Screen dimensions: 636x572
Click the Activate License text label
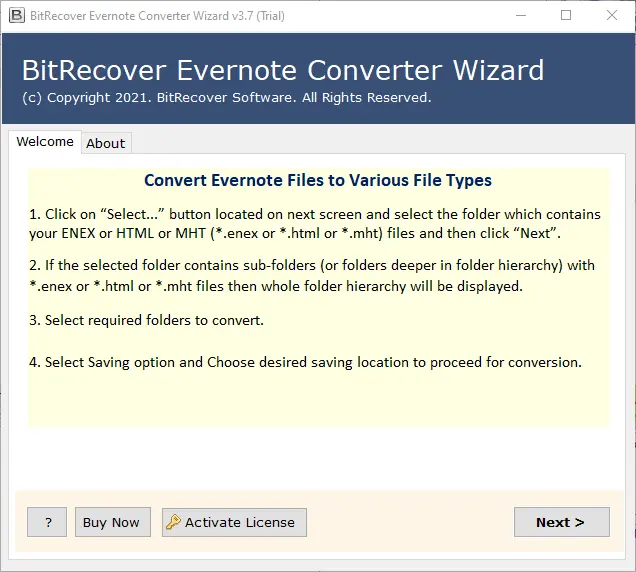[x=240, y=522]
